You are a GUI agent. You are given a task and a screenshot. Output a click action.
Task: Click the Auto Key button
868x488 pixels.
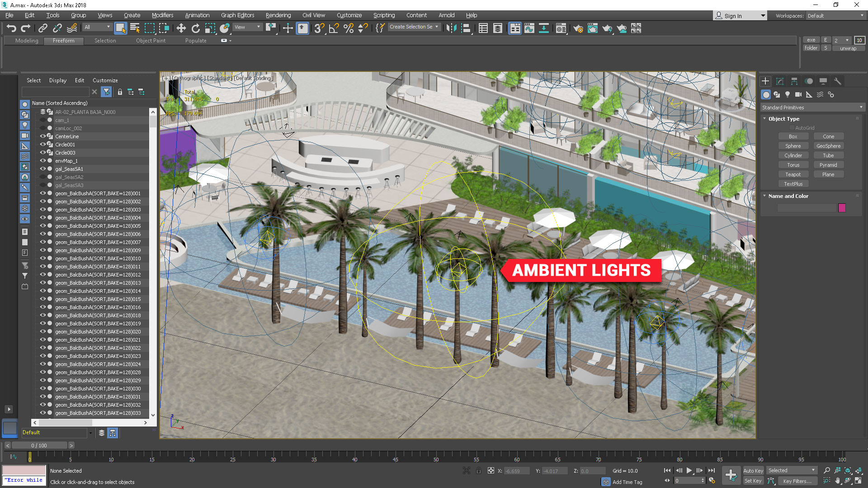753,471
